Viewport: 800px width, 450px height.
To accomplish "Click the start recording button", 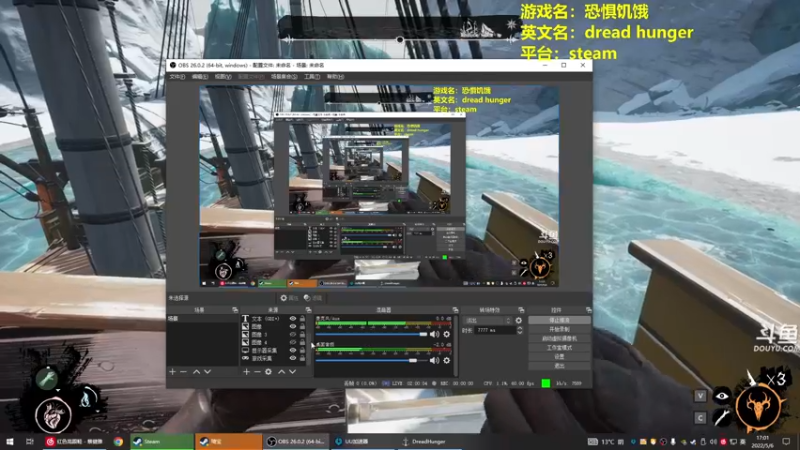I will click(x=559, y=329).
